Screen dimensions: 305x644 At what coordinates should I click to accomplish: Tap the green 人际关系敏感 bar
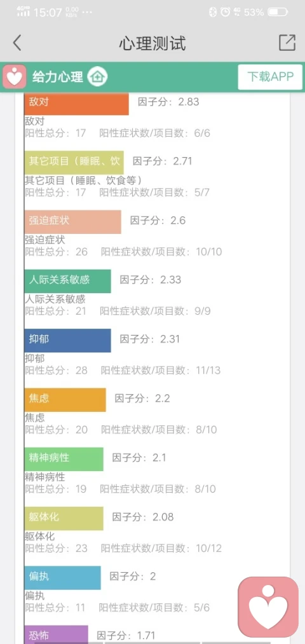(x=68, y=282)
